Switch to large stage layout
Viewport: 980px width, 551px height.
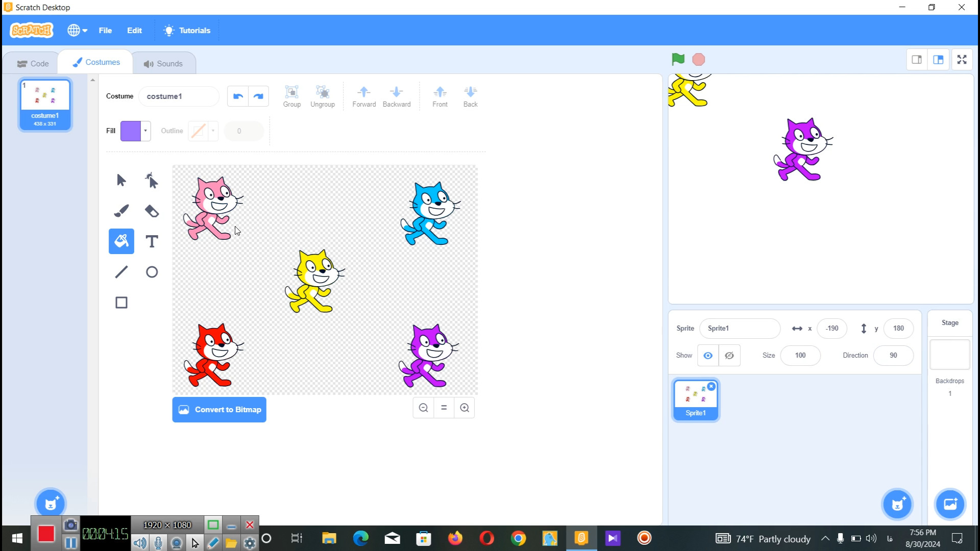pyautogui.click(x=938, y=60)
